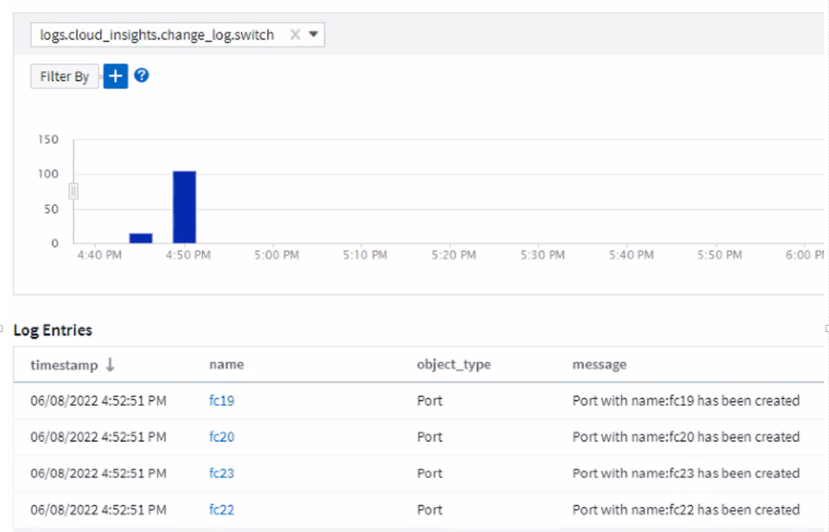This screenshot has width=829, height=532.
Task: Open the fc20 port link
Action: coord(221,437)
